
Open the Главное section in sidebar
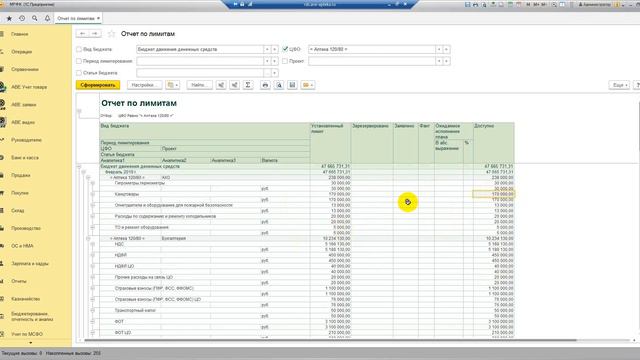20,34
